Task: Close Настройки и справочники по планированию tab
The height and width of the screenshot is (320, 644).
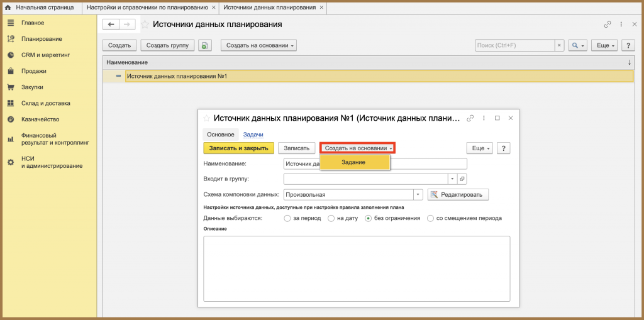Action: tap(213, 8)
